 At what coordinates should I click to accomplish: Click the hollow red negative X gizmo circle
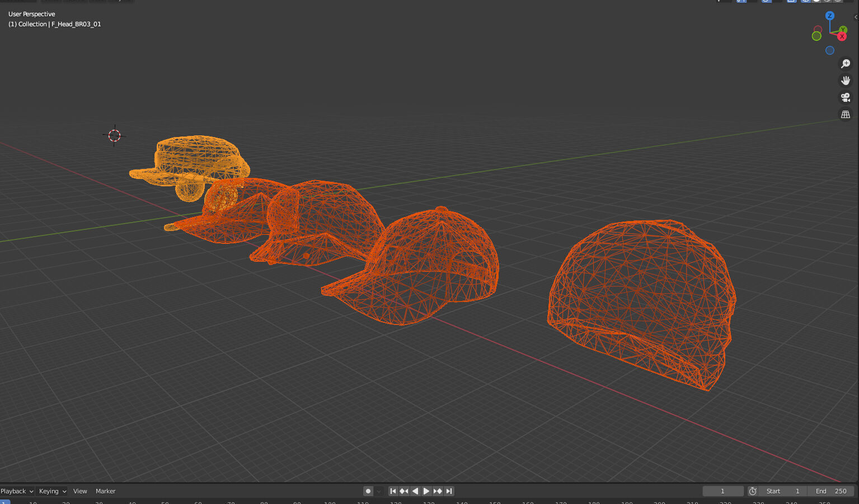click(x=818, y=29)
